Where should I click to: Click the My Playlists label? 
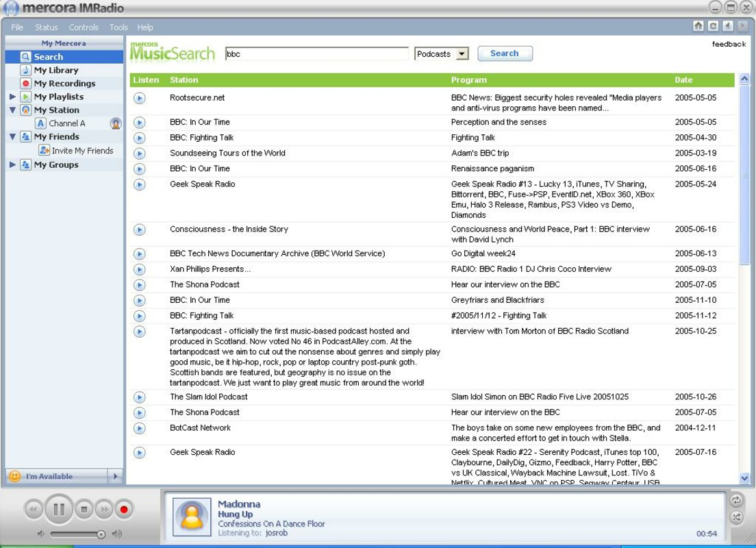(59, 97)
